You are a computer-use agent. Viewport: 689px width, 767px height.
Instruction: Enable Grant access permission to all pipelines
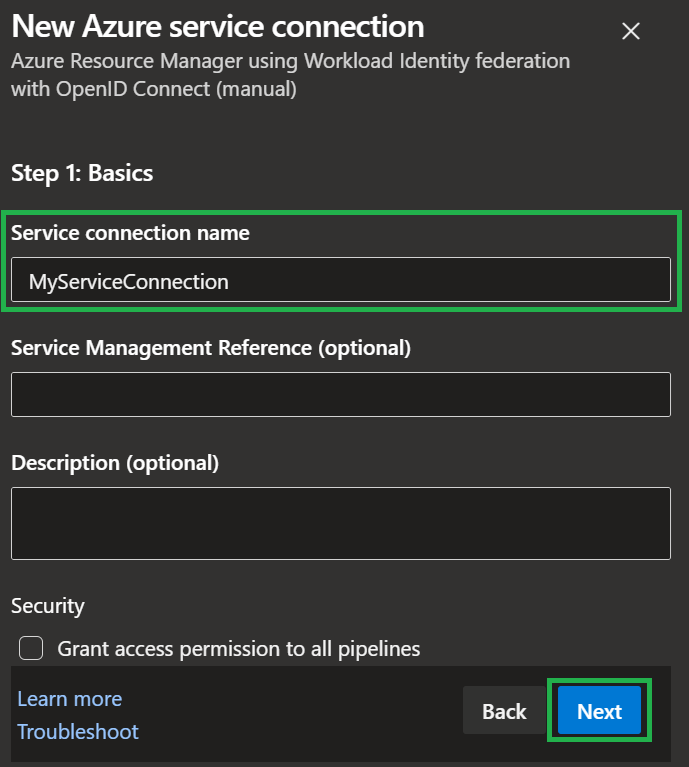31,649
